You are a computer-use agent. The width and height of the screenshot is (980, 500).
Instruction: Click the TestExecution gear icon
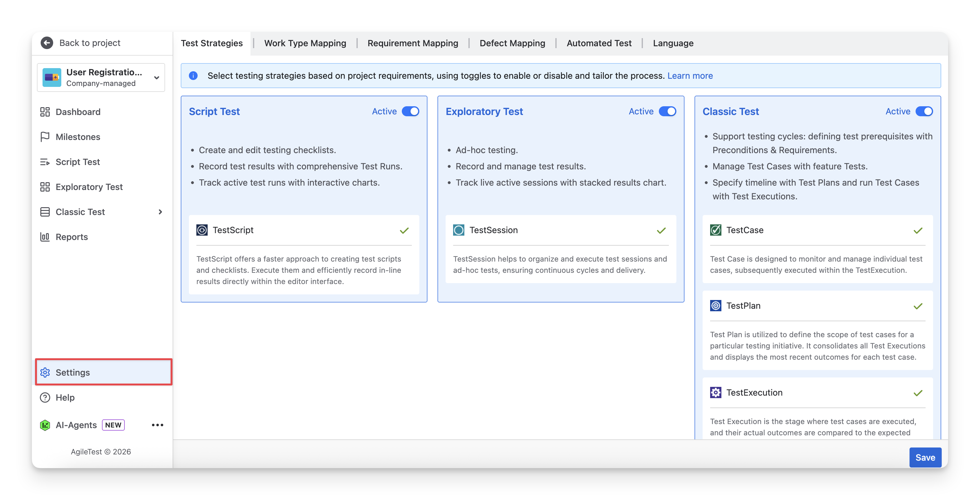pyautogui.click(x=715, y=392)
